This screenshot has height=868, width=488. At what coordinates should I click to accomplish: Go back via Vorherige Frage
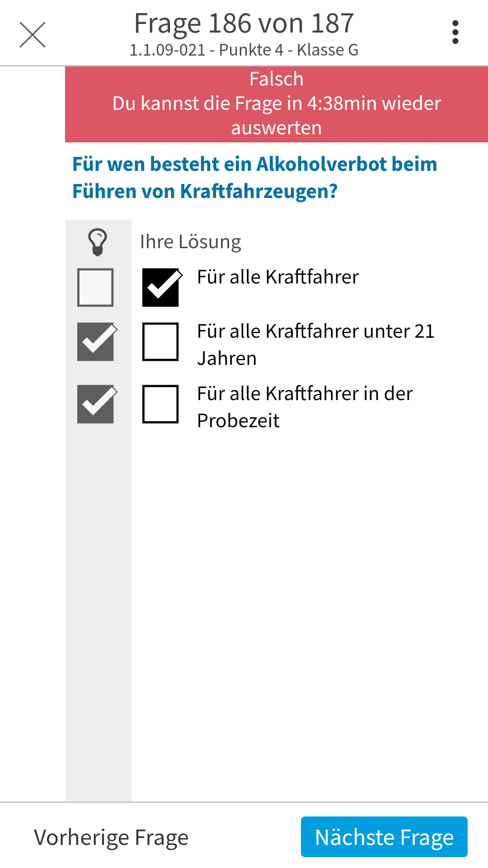(111, 837)
